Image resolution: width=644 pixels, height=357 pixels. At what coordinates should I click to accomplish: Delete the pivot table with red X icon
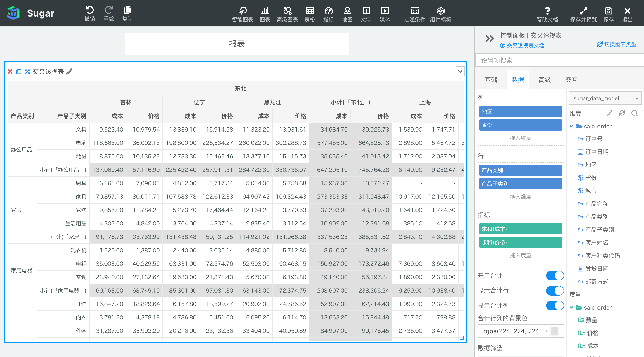point(10,72)
